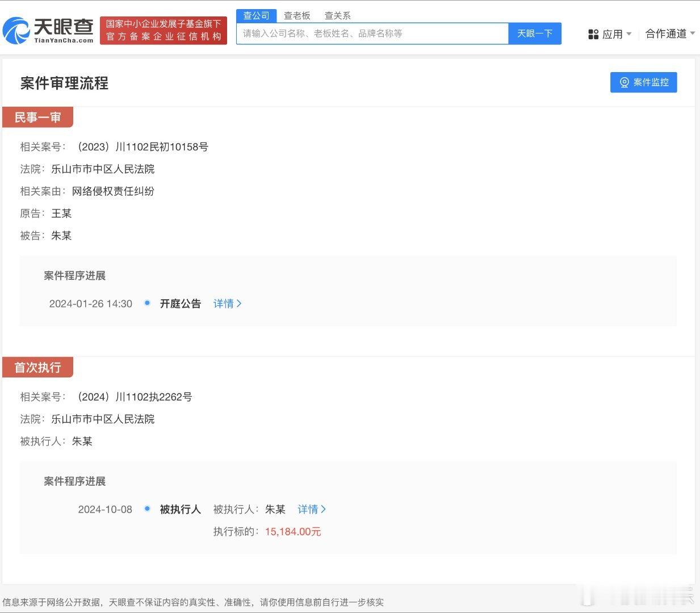
Task: Select the 查公司 tab
Action: point(256,15)
